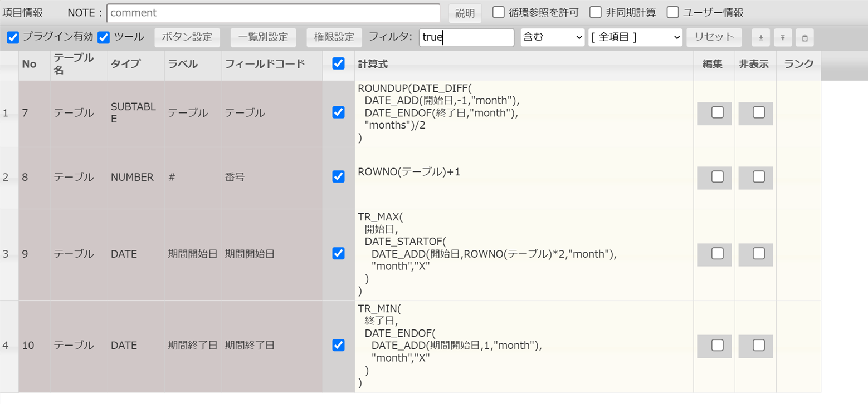The image size is (868, 404).
Task: Click the リセット filter button
Action: click(714, 37)
